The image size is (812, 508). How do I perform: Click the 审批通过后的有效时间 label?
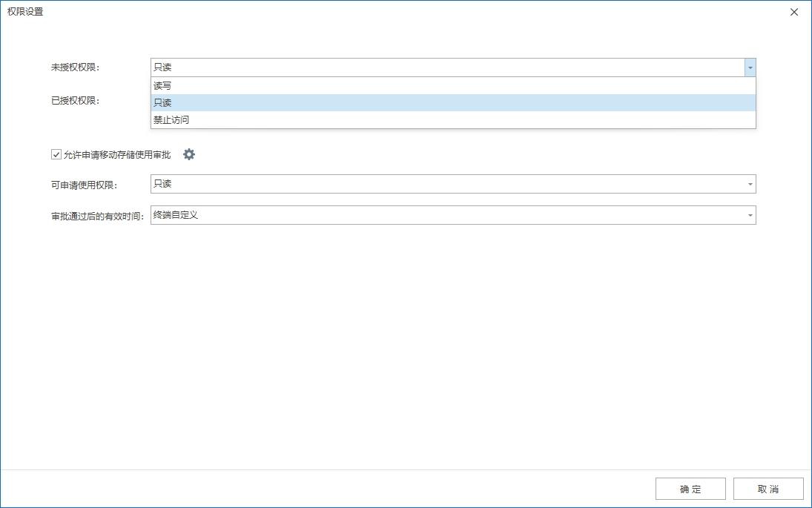(98, 216)
